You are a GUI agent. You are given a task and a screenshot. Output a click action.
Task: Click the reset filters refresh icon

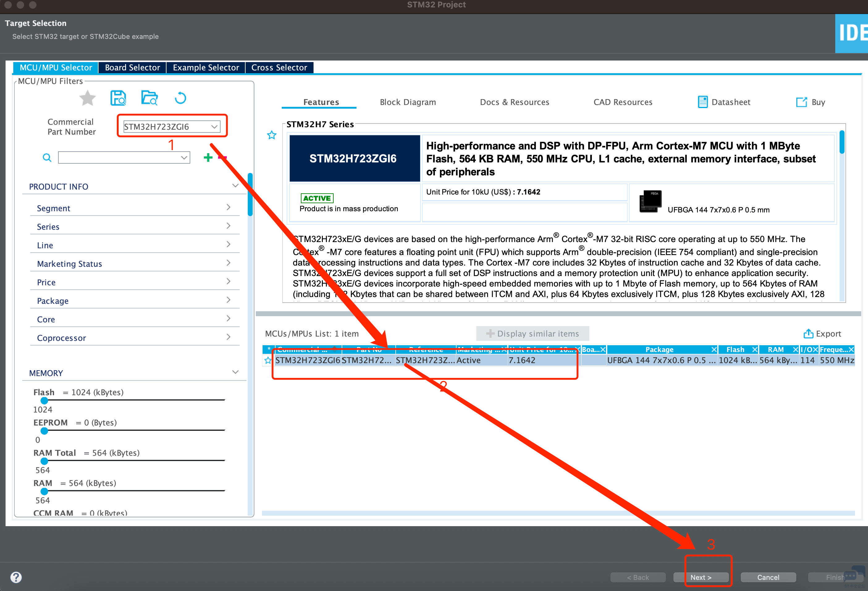(180, 98)
